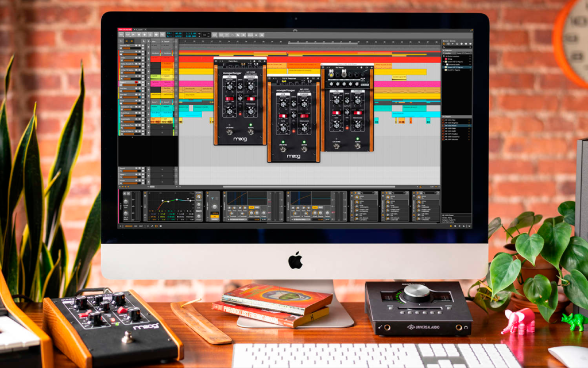Viewport: 588px width, 368px height.
Task: Collapse the Location section in browser
Action: [443, 53]
